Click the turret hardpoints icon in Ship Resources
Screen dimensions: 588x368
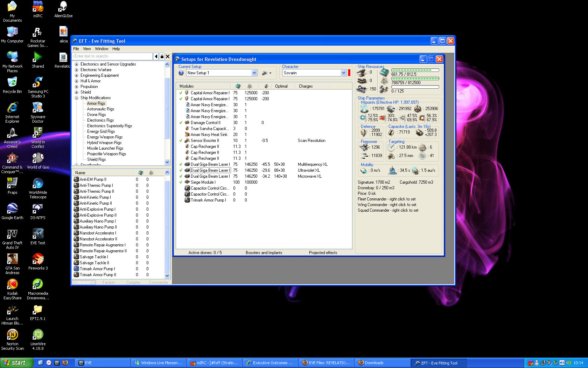(x=362, y=73)
